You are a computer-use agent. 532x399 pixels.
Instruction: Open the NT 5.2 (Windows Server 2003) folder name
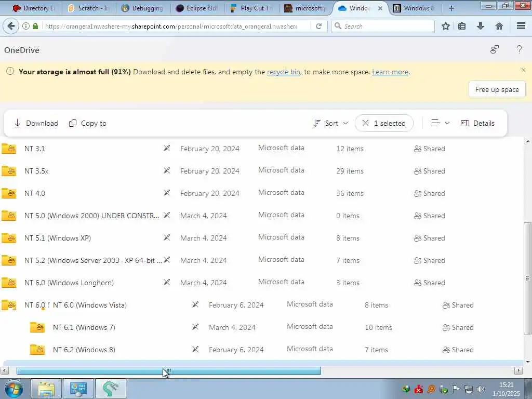point(93,260)
